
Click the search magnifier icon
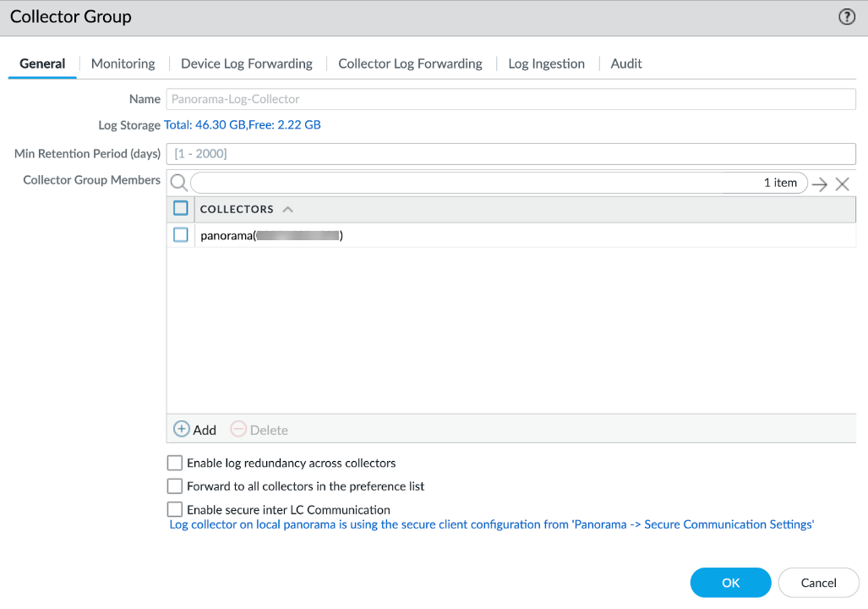tap(178, 183)
